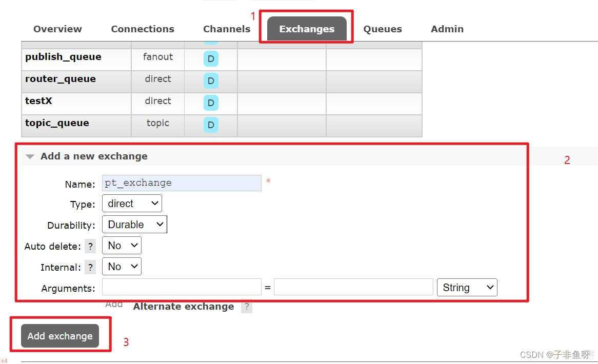Open the Type dropdown set to direct
This screenshot has width=598, height=364.
[132, 204]
